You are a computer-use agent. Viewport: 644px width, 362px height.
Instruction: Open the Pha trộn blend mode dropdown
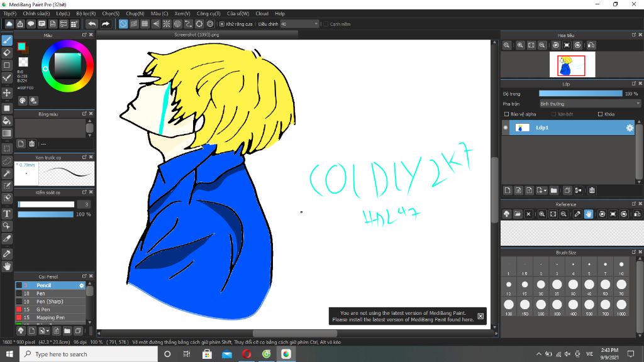coord(590,104)
